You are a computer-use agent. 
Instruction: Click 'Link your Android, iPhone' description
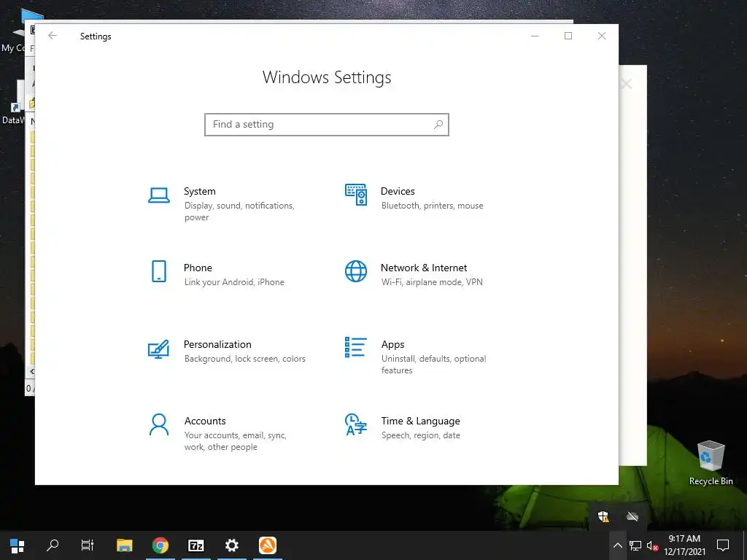[234, 282]
